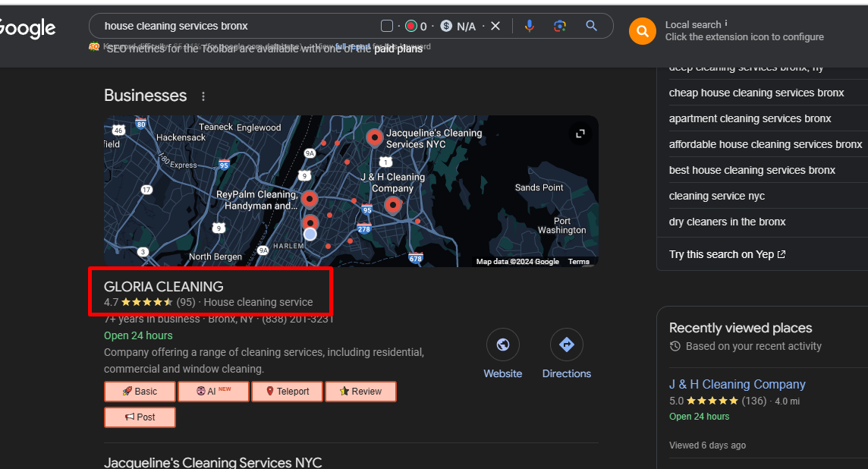Select 'cheap house cleaning services bronx' suggestion
The height and width of the screenshot is (469, 868).
(756, 93)
